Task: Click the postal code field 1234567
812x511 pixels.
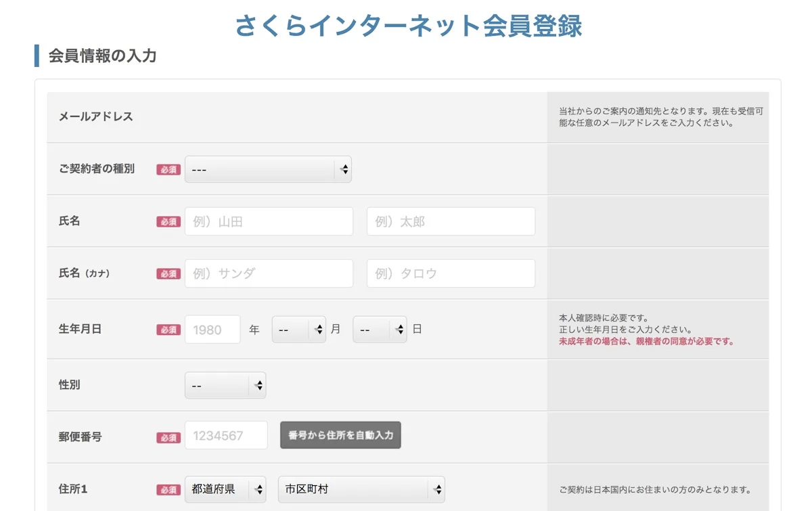Action: [x=226, y=435]
